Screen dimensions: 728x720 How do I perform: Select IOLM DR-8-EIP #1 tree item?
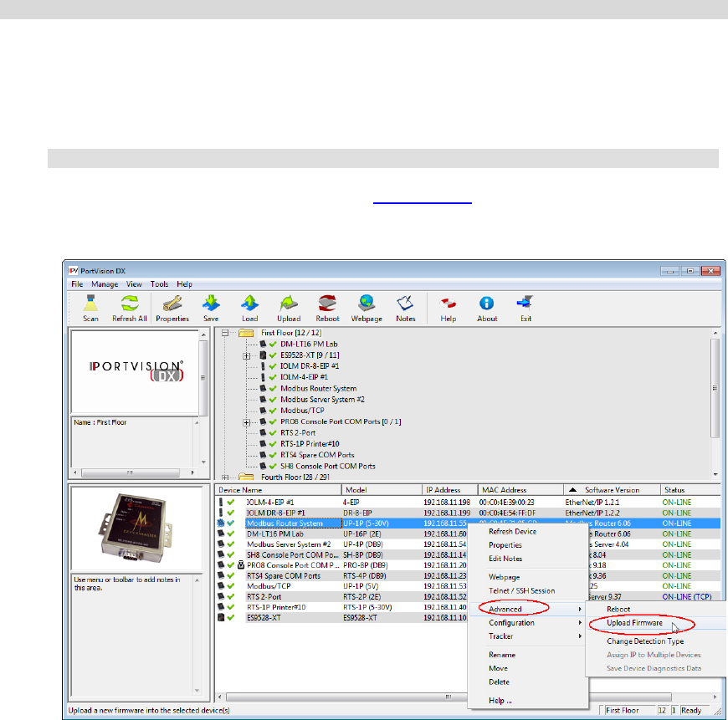[310, 366]
